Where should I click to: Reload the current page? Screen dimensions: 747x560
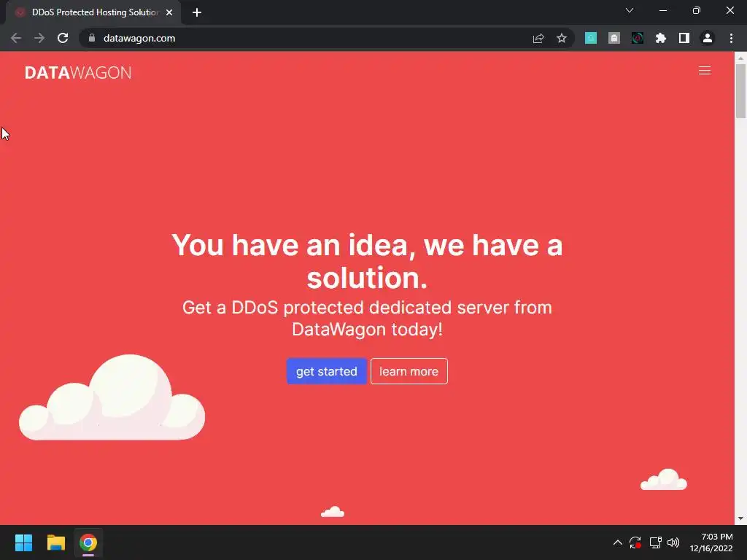(x=63, y=38)
